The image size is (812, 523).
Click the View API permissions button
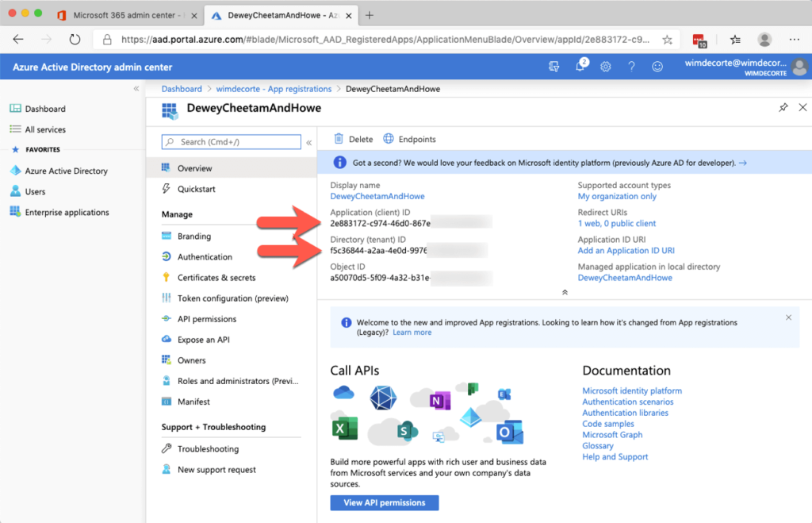tap(384, 502)
